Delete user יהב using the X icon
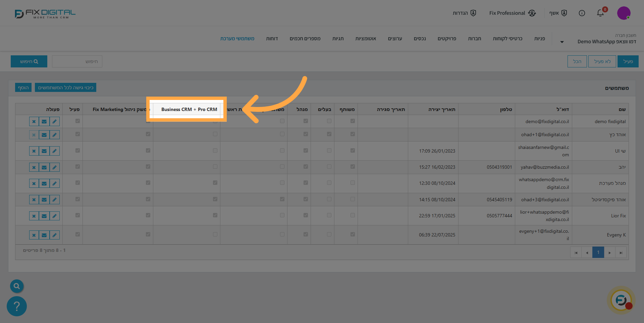Image resolution: width=644 pixels, height=323 pixels. (34, 167)
